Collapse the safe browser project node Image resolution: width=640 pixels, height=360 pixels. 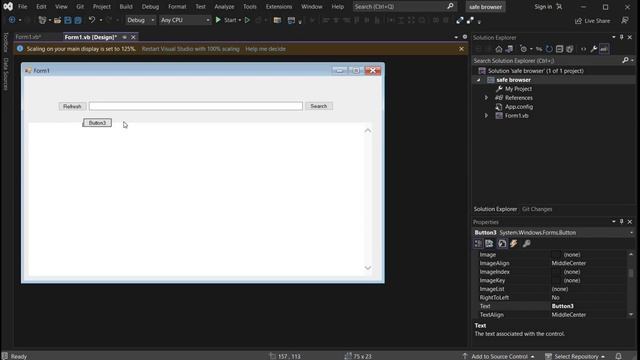click(x=479, y=80)
